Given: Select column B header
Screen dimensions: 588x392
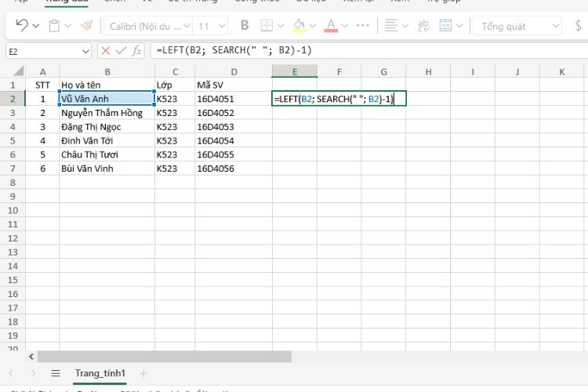Looking at the screenshot, I should pyautogui.click(x=107, y=71).
